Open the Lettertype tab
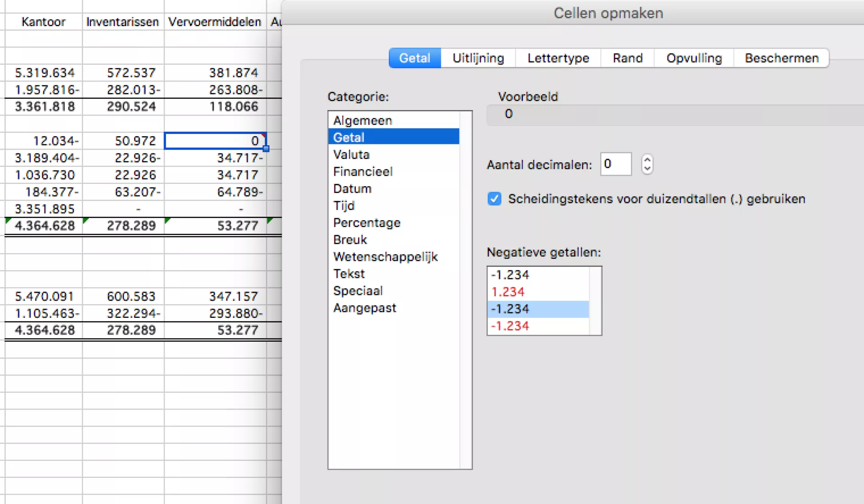This screenshot has width=864, height=504. 558,58
